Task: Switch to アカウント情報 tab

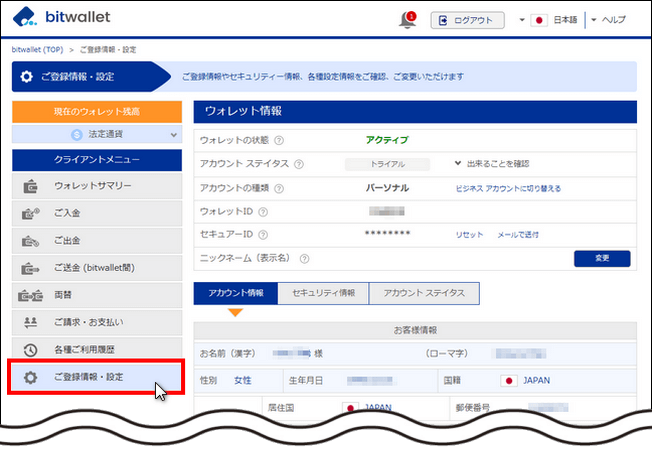Action: point(236,293)
